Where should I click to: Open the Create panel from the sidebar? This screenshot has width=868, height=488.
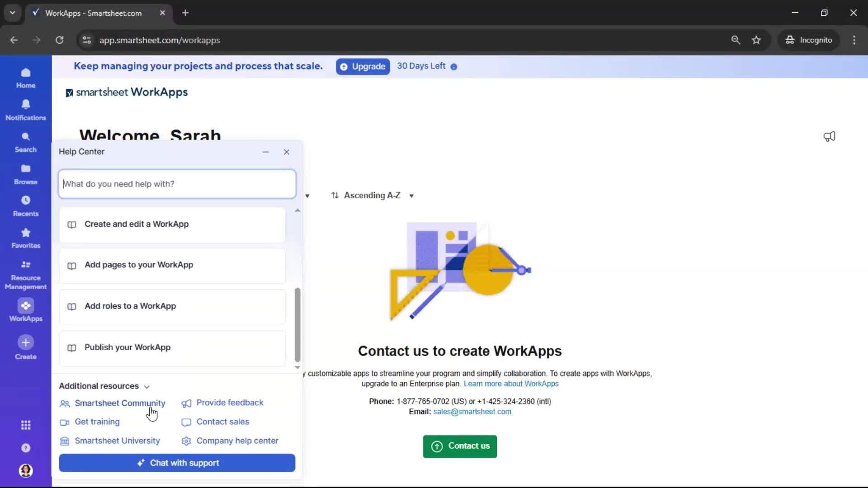25,347
